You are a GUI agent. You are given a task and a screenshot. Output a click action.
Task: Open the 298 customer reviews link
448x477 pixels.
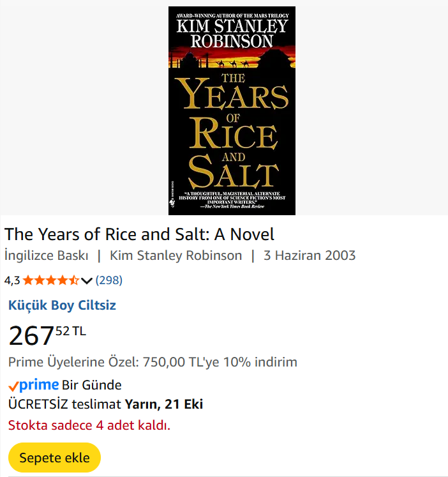(108, 280)
